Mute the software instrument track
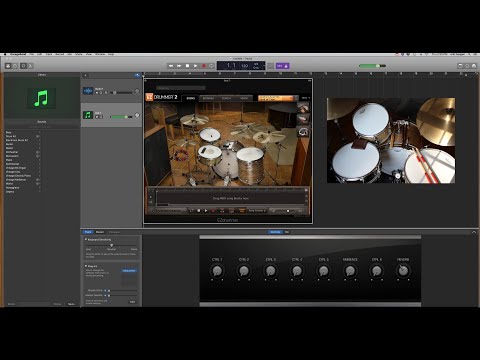The image size is (480, 360). [97, 117]
